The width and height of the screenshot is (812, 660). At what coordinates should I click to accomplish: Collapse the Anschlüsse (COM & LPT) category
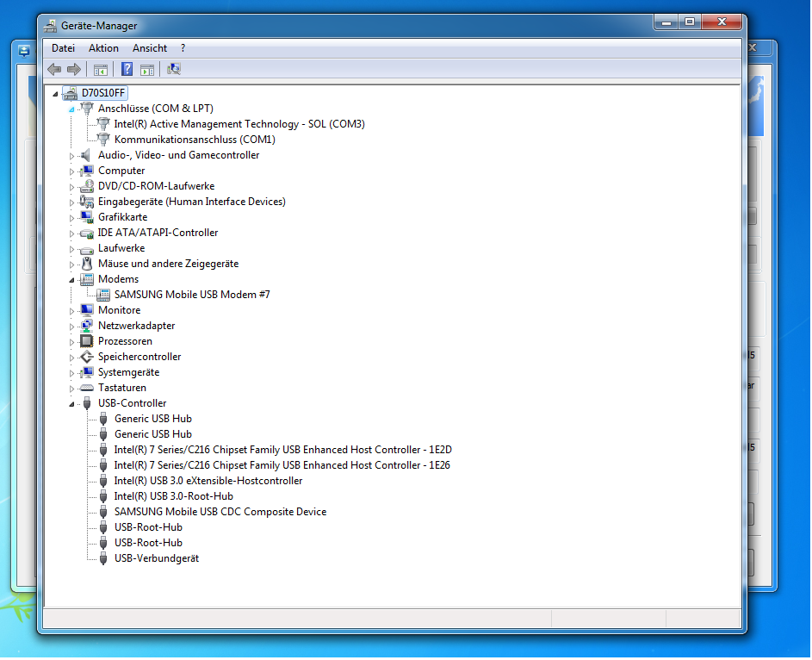point(72,109)
